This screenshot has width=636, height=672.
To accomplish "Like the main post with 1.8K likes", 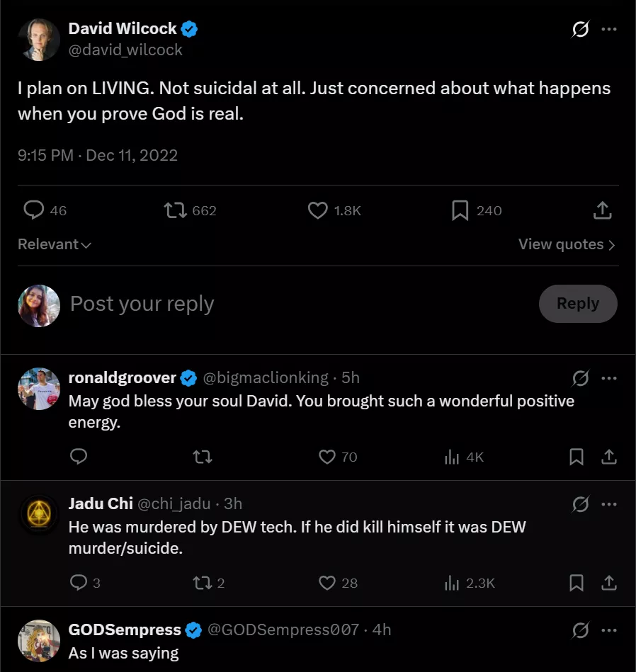I will pos(318,210).
